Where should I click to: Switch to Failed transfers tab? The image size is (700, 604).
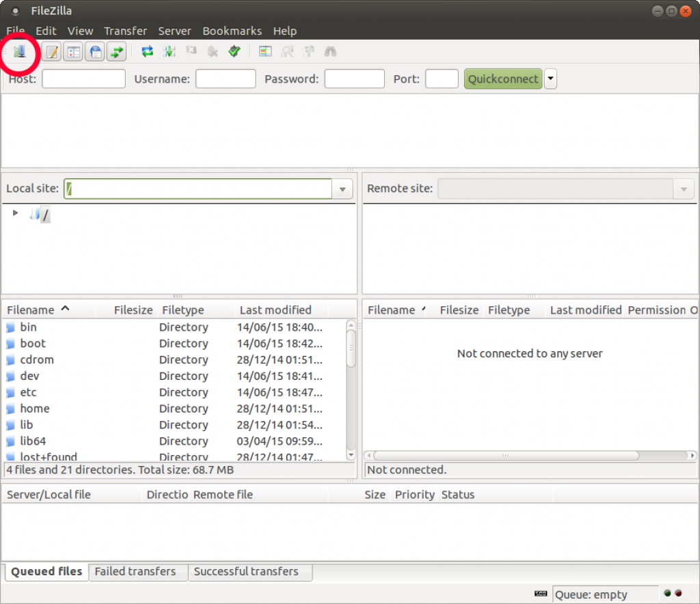(135, 571)
